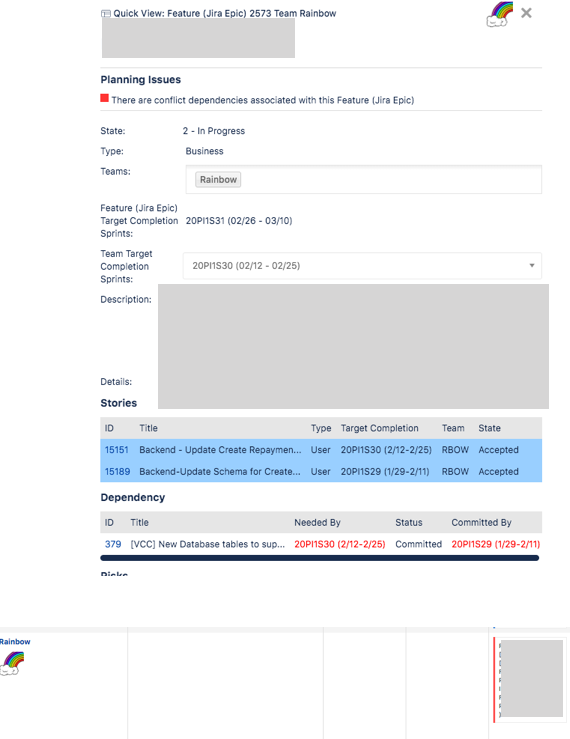Click 'Backend - Update Create Repaymen...' story title
The height and width of the screenshot is (739, 570).
pyautogui.click(x=220, y=450)
